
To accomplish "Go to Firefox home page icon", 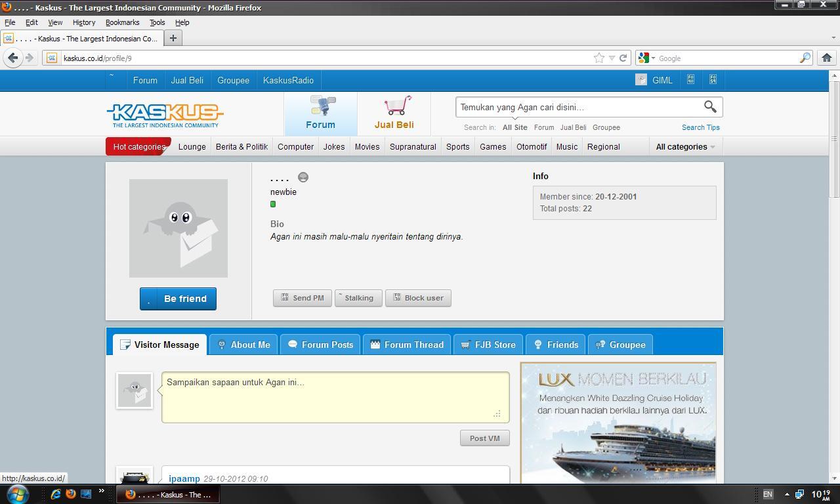I will (x=827, y=58).
